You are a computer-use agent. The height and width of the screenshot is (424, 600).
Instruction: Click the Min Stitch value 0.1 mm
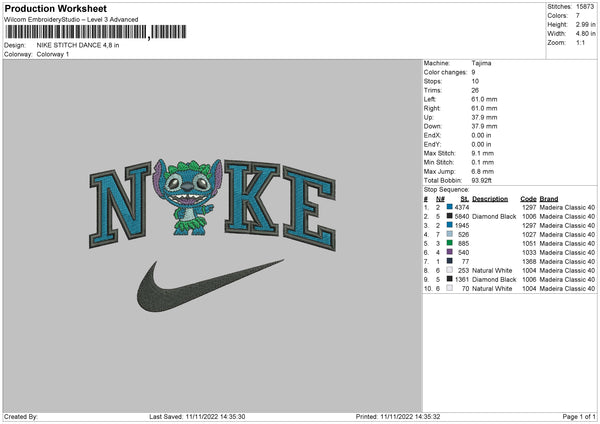point(483,162)
